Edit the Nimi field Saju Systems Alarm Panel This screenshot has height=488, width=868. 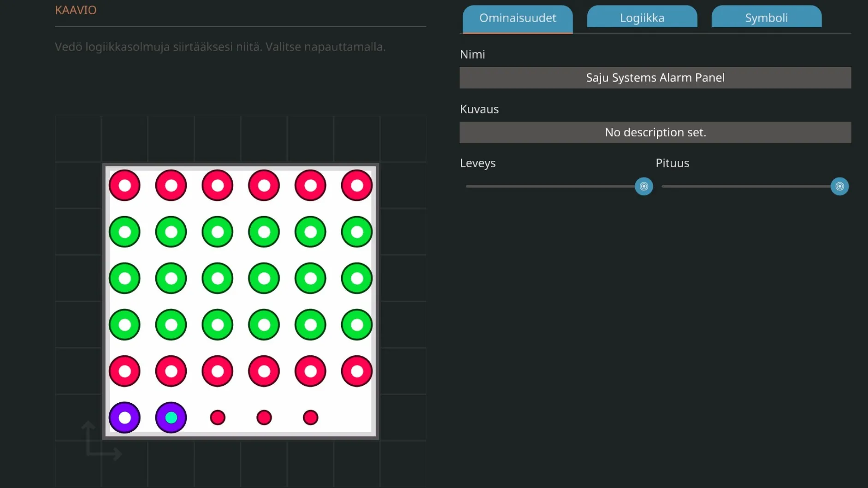point(655,77)
